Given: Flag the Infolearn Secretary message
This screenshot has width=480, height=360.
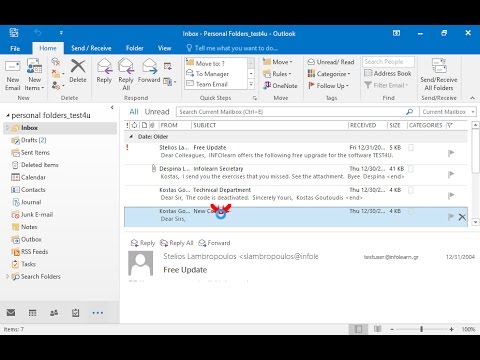Looking at the screenshot, I should [451, 174].
